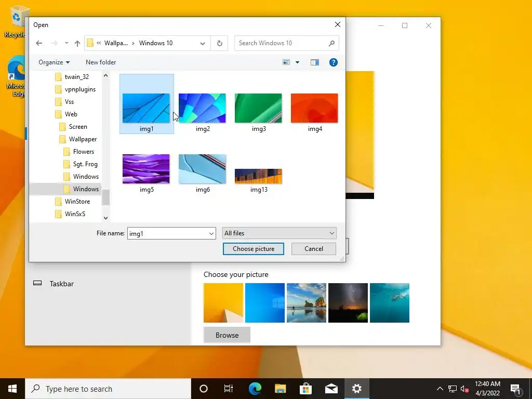Click the File name input box

(x=168, y=233)
